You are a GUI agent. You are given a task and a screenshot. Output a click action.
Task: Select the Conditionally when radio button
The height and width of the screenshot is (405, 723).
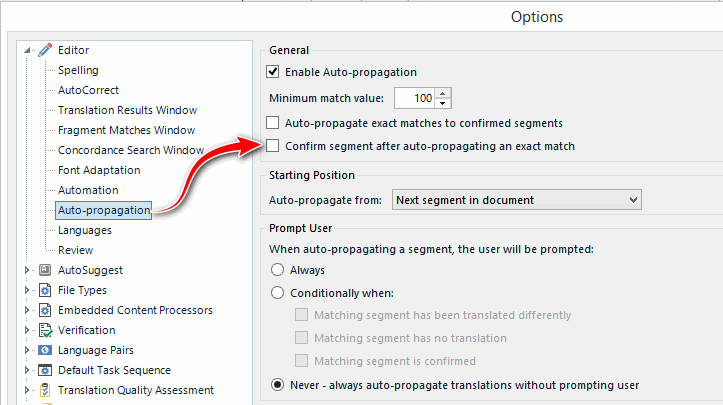click(277, 292)
